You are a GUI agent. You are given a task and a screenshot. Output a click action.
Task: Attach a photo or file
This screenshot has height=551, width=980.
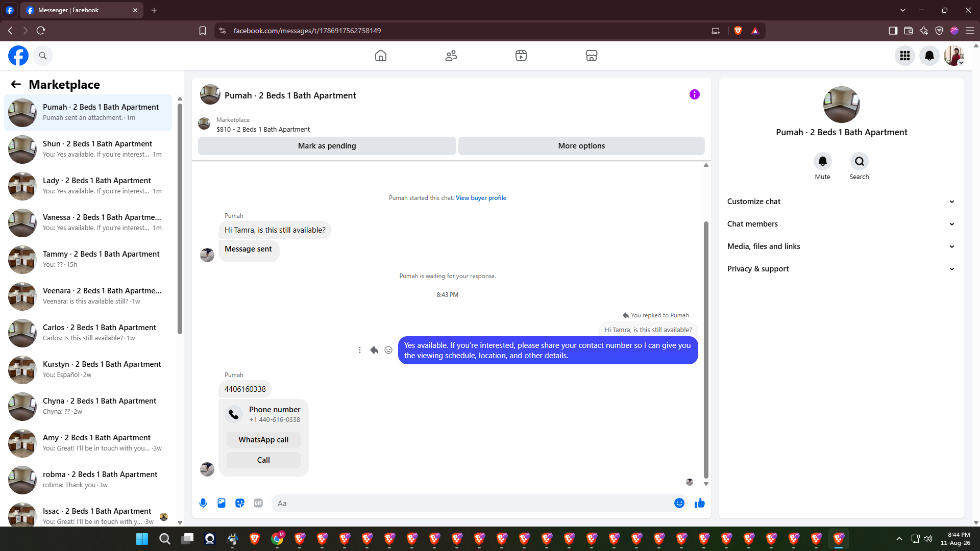pyautogui.click(x=222, y=503)
